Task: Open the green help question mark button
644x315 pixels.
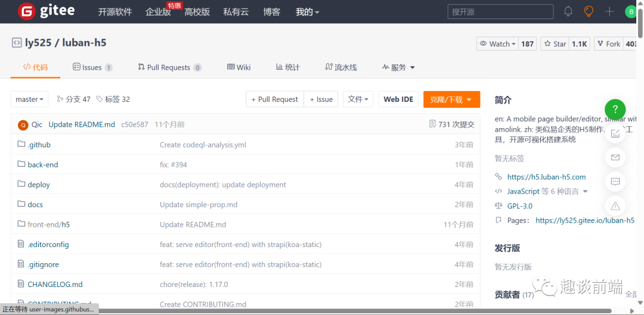Action: 615,110
